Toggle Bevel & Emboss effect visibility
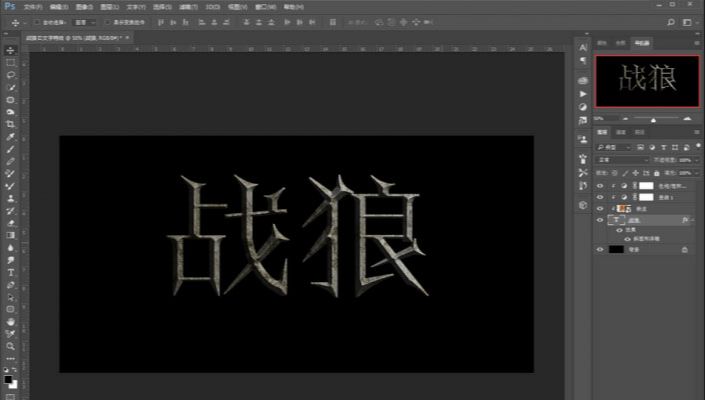The height and width of the screenshot is (400, 705). [627, 239]
